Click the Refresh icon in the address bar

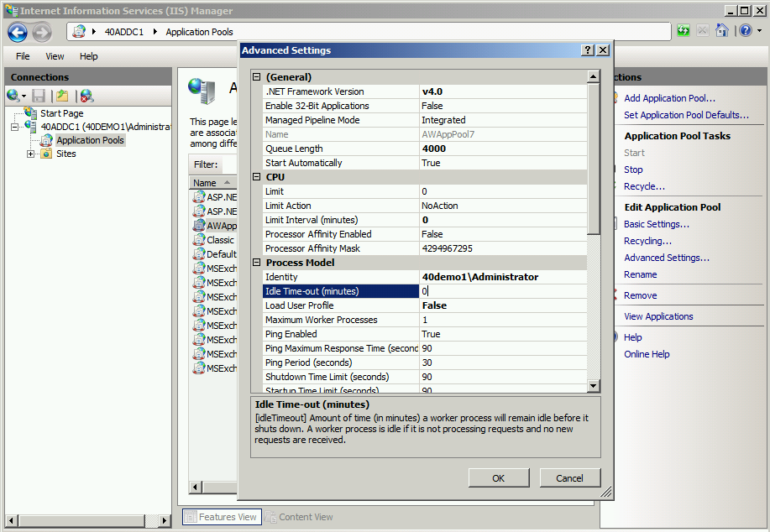pos(683,30)
